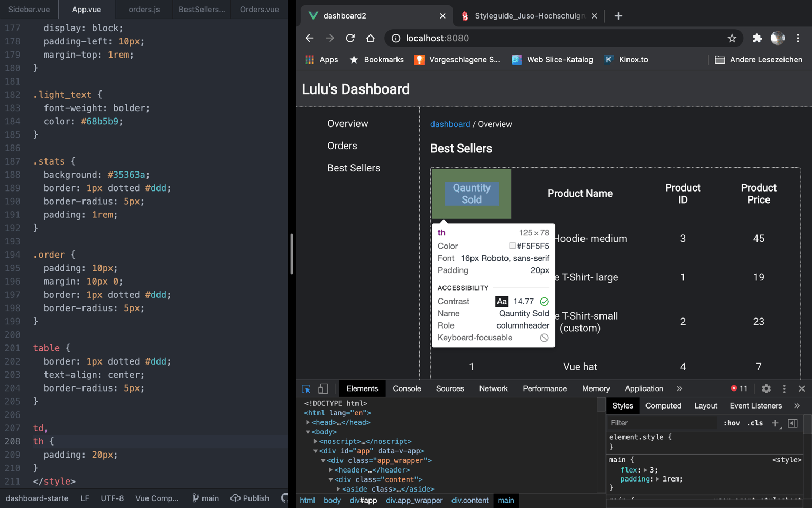Toggle the :hov element state panel

pyautogui.click(x=732, y=423)
